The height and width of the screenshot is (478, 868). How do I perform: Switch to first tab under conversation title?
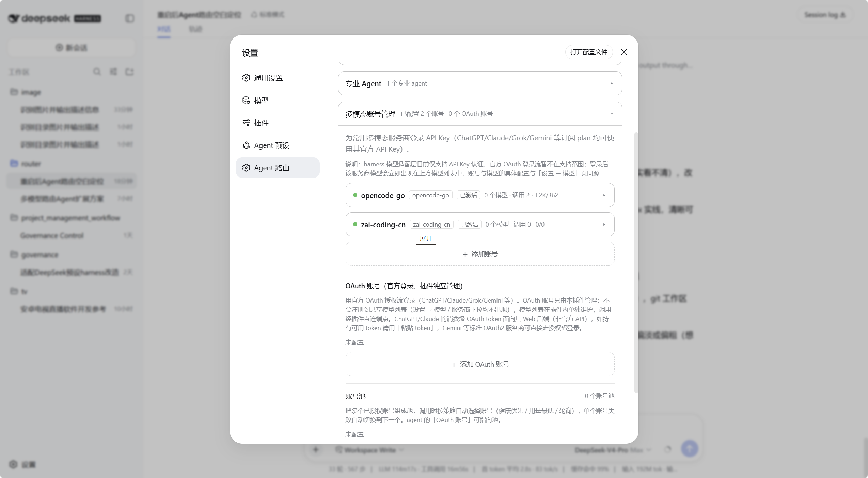(x=164, y=29)
